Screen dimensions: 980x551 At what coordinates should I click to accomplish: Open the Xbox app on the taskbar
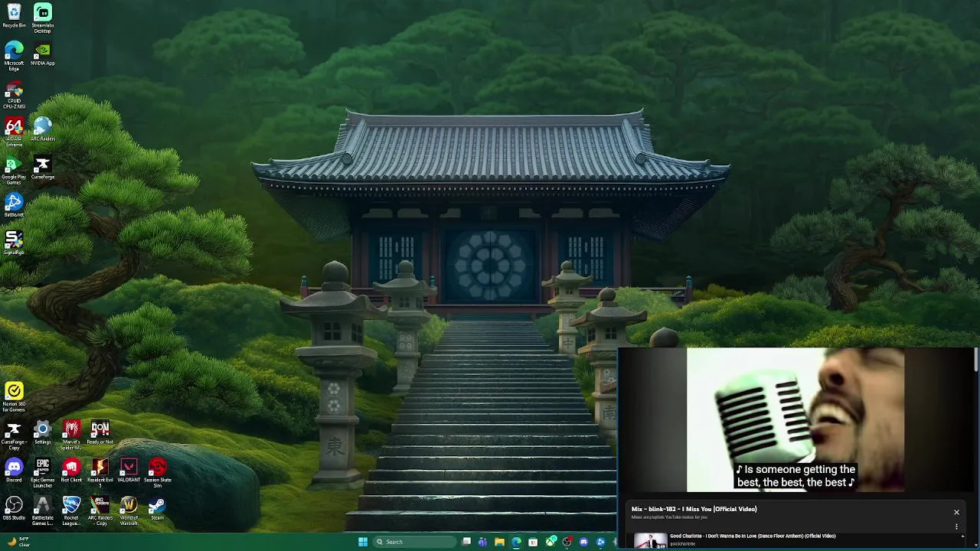pos(550,542)
